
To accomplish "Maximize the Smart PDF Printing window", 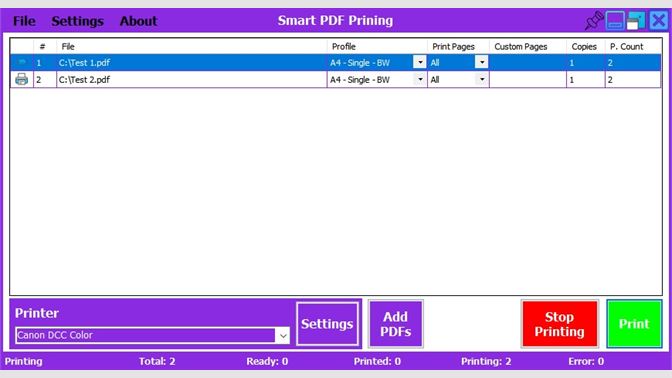I will pyautogui.click(x=636, y=20).
